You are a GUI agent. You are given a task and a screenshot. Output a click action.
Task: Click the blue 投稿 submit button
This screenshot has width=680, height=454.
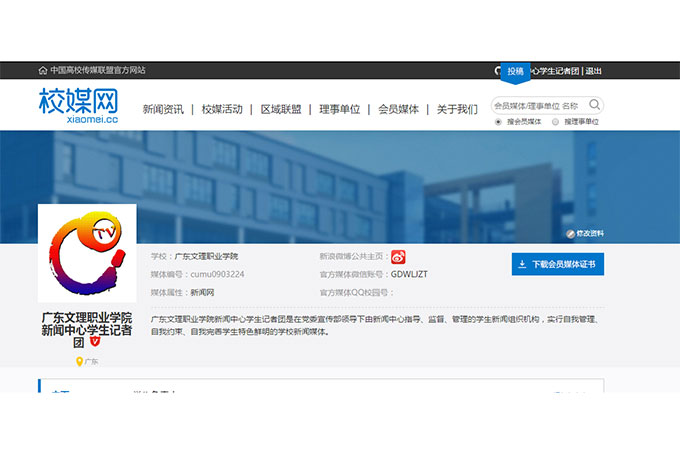click(515, 71)
